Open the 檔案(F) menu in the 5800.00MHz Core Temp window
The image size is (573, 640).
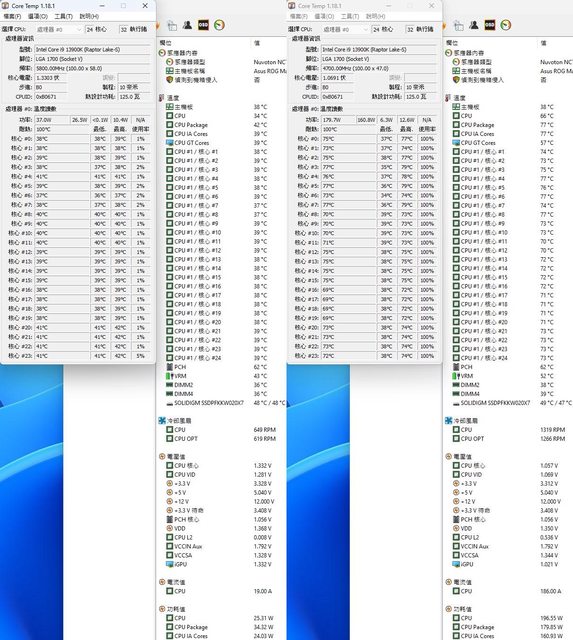pyautogui.click(x=12, y=16)
